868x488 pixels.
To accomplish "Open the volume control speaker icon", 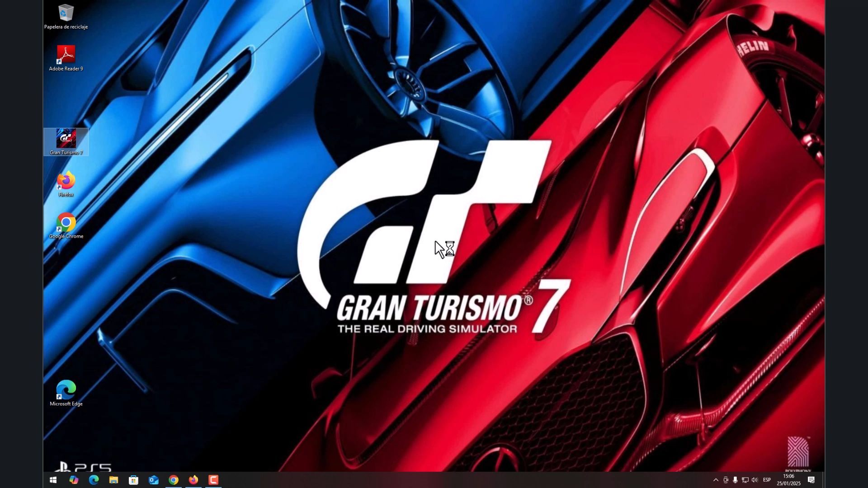I will click(755, 480).
